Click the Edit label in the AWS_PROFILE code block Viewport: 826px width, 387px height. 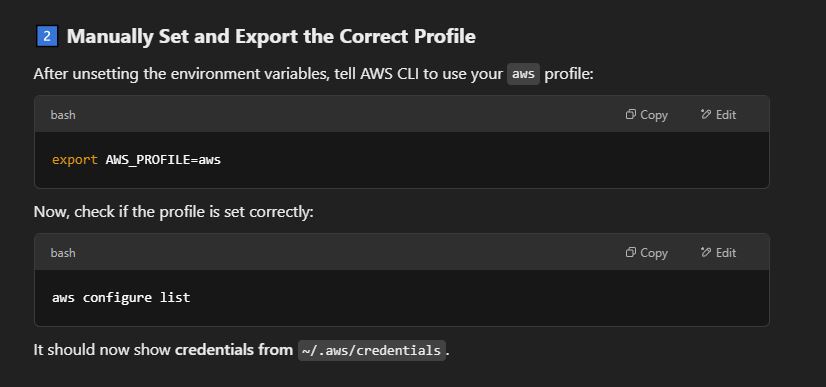point(725,115)
